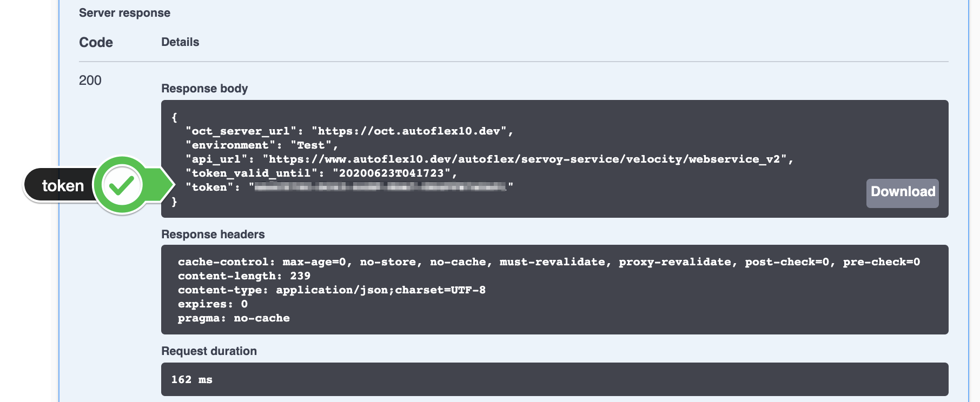
Task: Click the environment "Test" value
Action: coord(310,145)
